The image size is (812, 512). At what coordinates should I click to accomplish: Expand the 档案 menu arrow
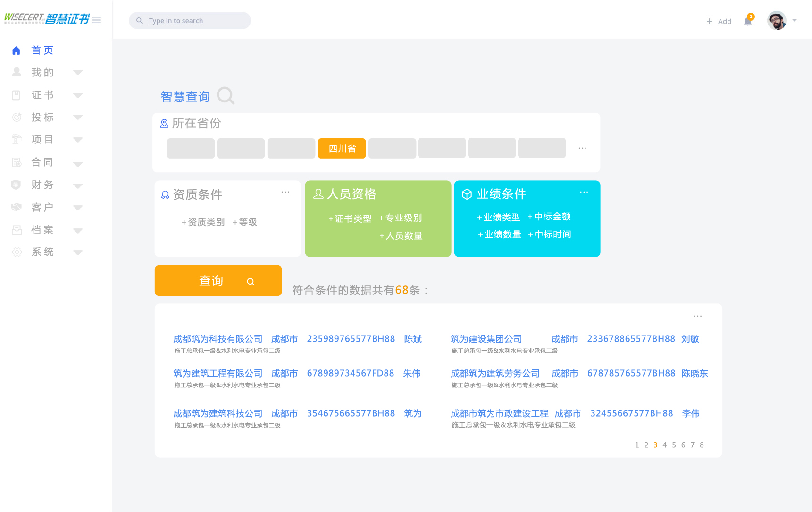click(78, 231)
